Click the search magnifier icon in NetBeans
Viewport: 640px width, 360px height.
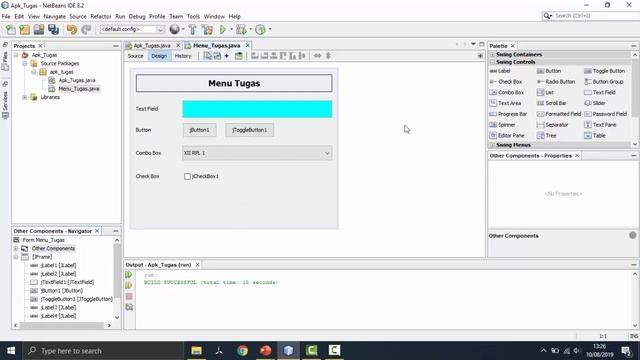tap(547, 16)
